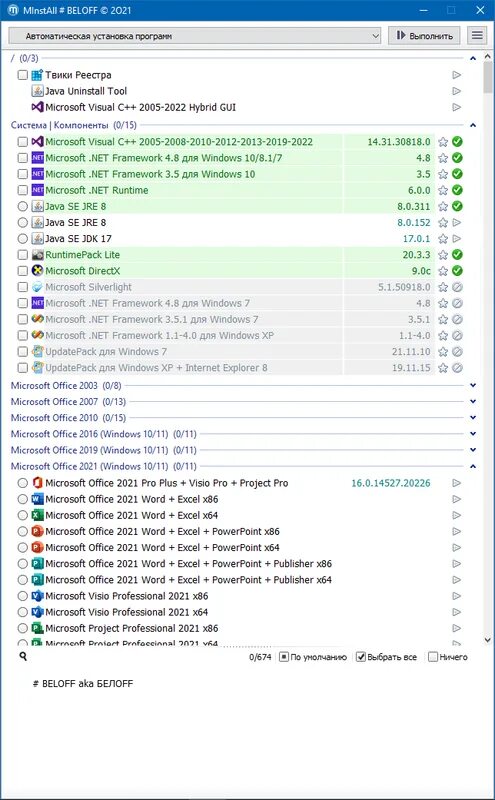
Task: Star the Java SE JDK 17 entry
Action: 443,238
